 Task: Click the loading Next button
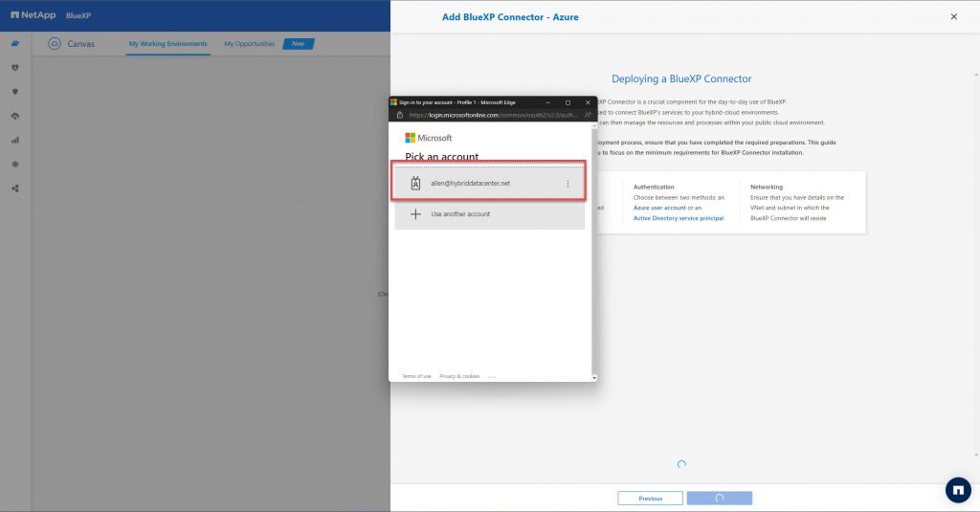(x=720, y=499)
